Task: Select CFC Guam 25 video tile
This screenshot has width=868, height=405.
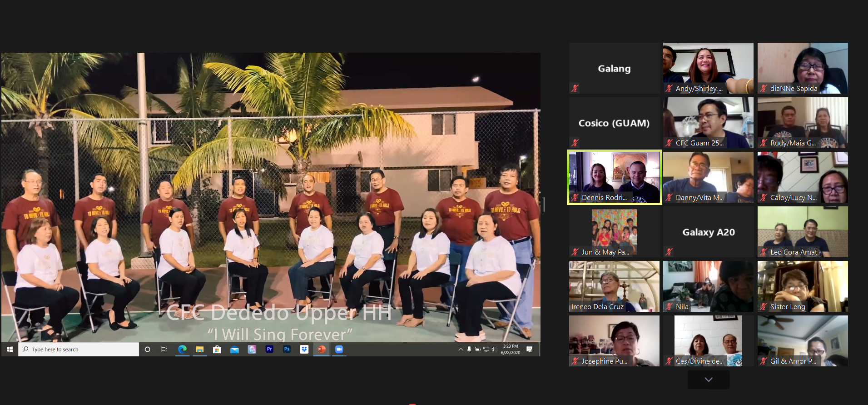Action: click(x=708, y=123)
